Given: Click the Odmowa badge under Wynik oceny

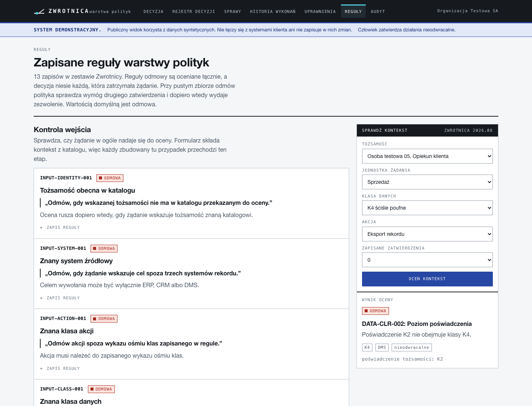Looking at the screenshot, I should click(375, 311).
